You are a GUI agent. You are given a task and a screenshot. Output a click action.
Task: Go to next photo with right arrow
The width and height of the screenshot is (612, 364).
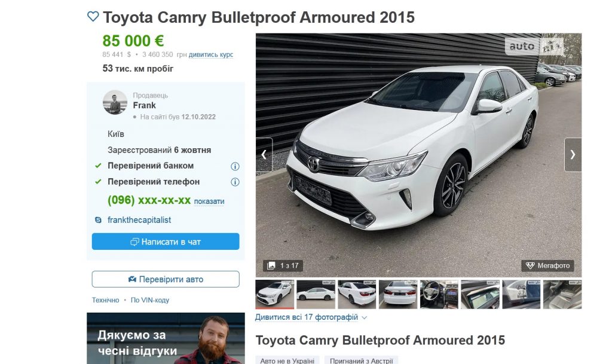tap(573, 154)
